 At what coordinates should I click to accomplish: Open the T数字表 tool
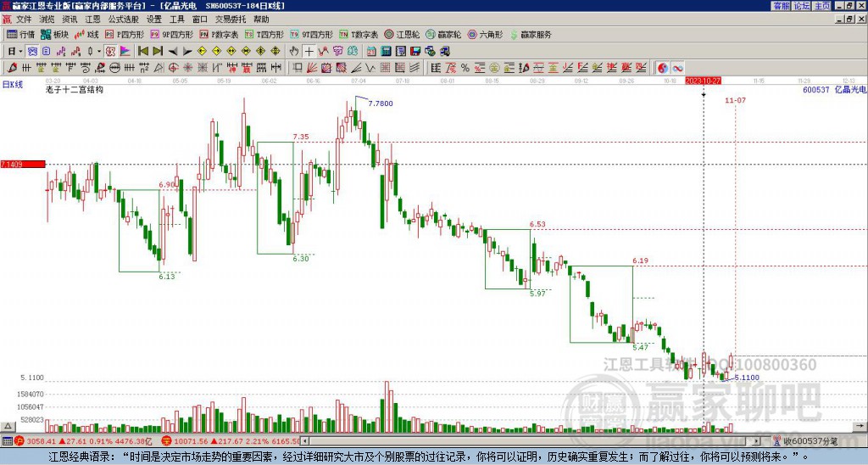coord(359,34)
